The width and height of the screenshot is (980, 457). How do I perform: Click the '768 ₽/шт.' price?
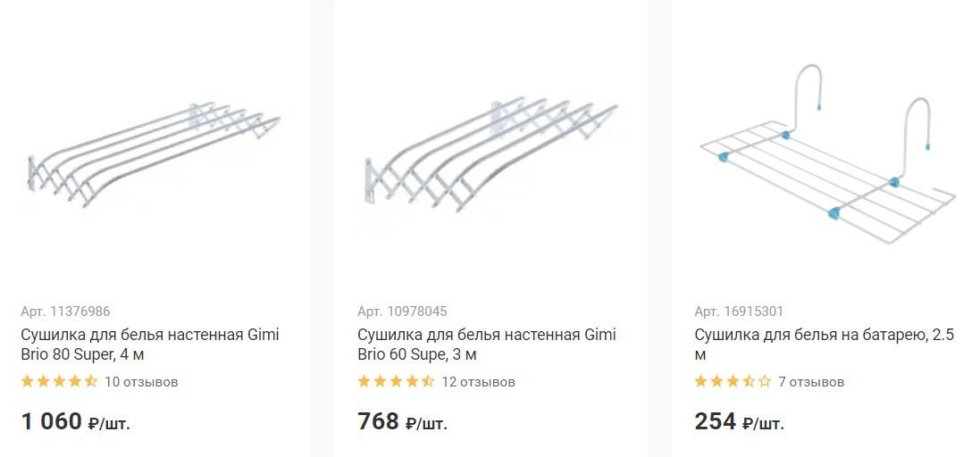402,422
